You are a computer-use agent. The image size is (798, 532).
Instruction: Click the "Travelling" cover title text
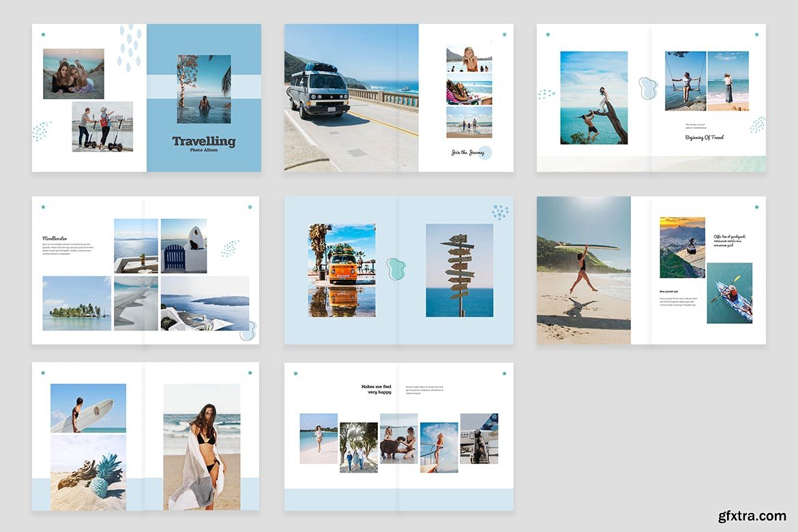pos(203,141)
